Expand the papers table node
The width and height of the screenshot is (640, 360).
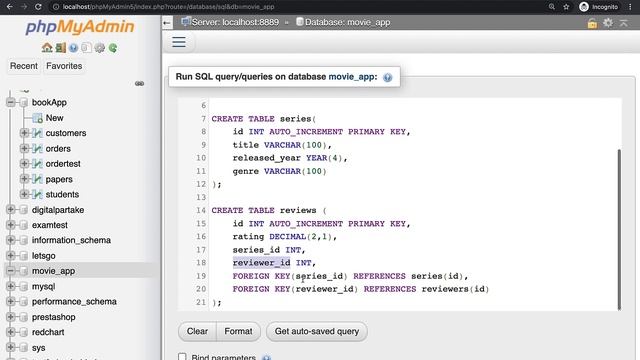(24, 179)
